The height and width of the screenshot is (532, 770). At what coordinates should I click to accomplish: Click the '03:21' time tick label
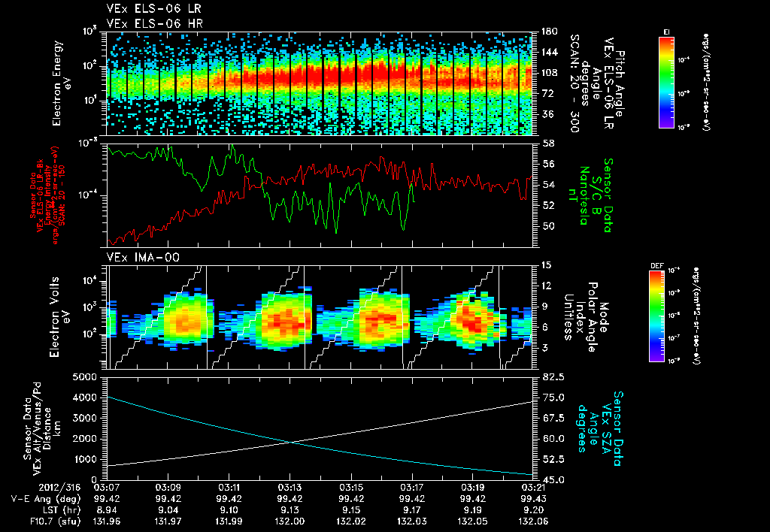(533, 488)
